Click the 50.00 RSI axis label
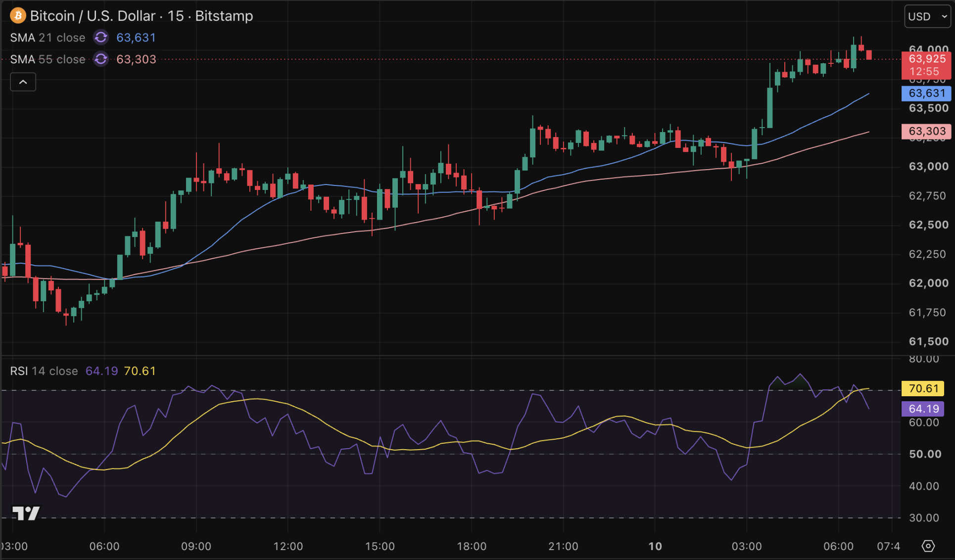The width and height of the screenshot is (955, 560). 925,454
